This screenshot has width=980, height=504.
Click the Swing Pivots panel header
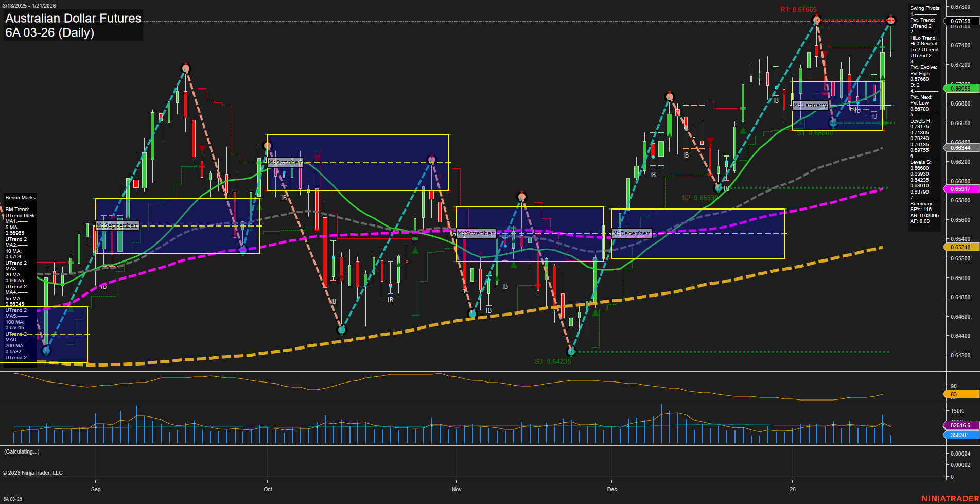coord(924,8)
